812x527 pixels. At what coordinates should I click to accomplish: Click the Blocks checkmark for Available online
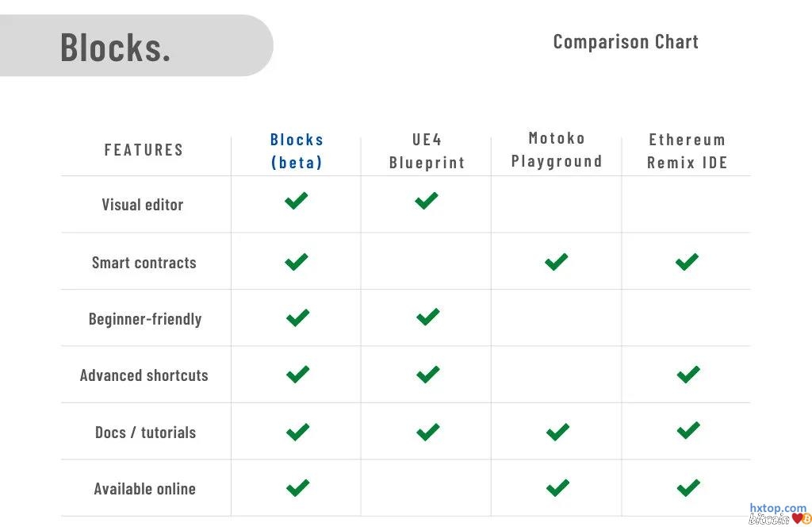point(297,487)
